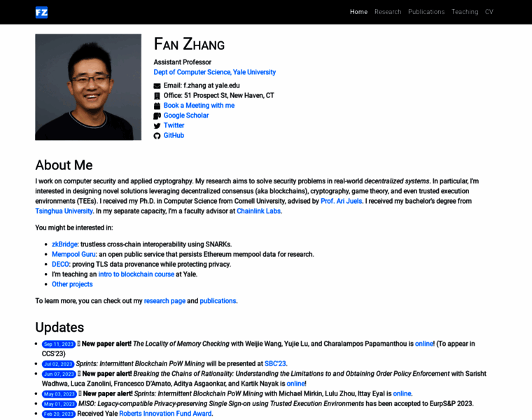Open the Teaching nav item
The width and height of the screenshot is (532, 420).
(465, 12)
